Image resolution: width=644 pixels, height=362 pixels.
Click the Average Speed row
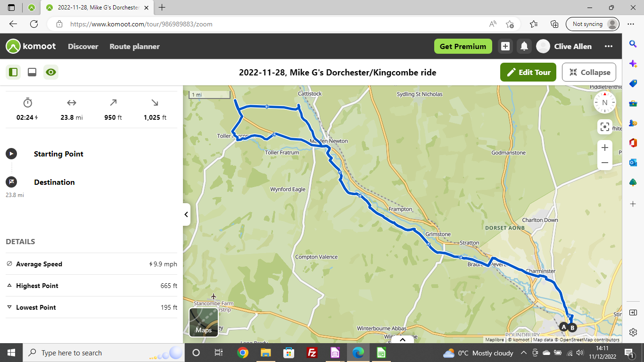coord(91,264)
